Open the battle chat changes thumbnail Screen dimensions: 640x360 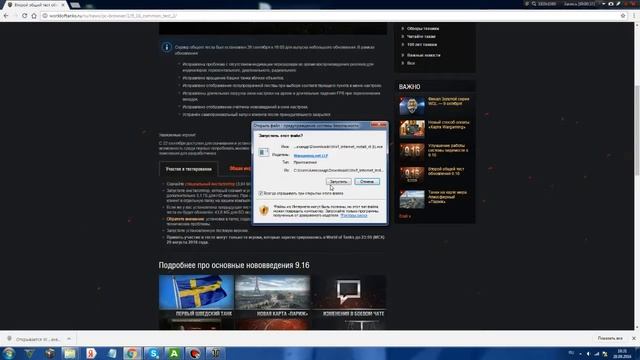[349, 296]
